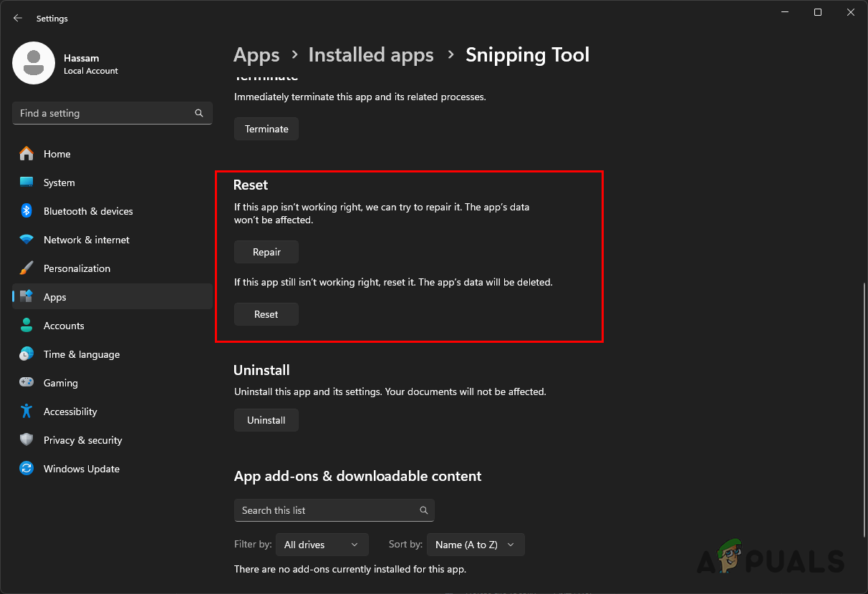Check for updates via Windows Update
This screenshot has width=868, height=594.
81,469
